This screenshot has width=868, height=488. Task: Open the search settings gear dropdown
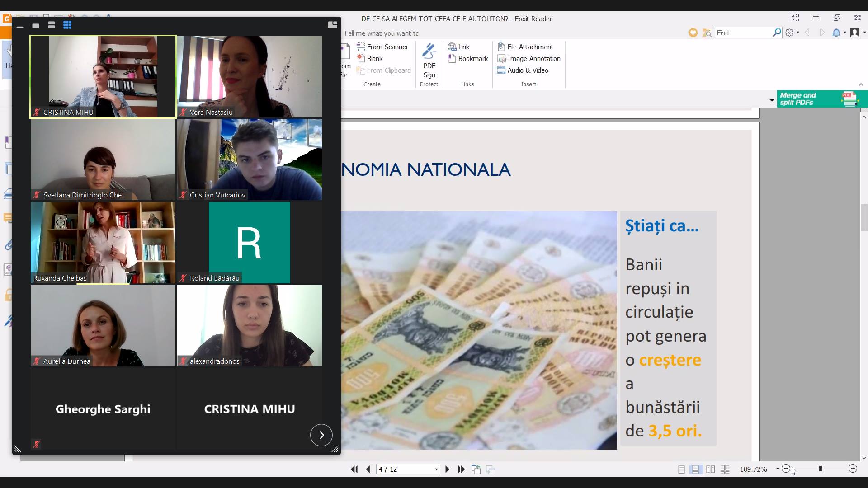[792, 33]
